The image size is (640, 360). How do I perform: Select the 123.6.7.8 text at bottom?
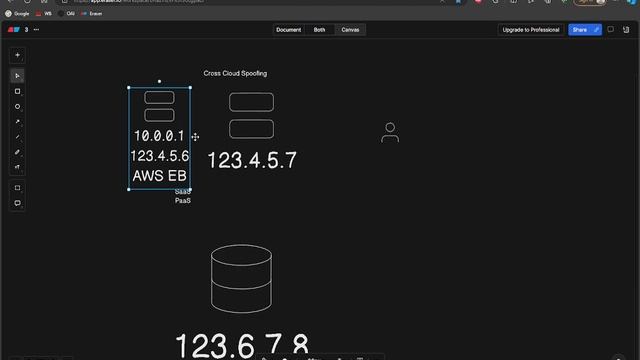point(242,345)
